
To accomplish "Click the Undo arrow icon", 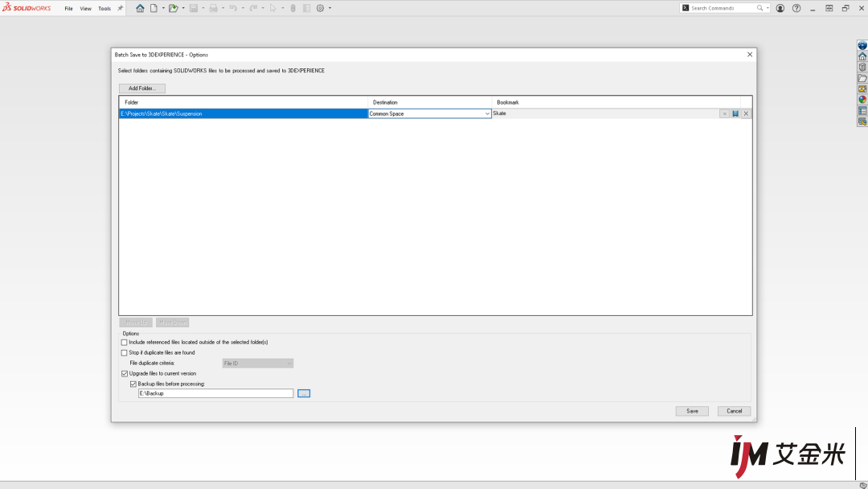I will tap(233, 8).
